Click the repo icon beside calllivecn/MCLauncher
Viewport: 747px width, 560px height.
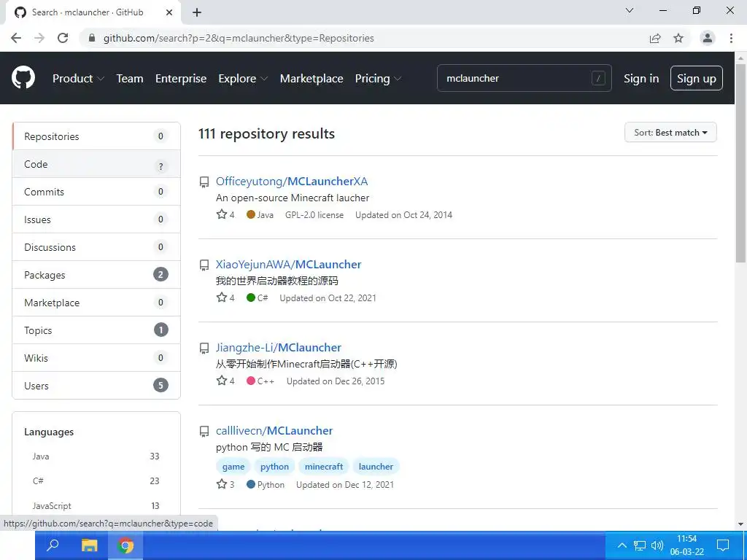[204, 432]
